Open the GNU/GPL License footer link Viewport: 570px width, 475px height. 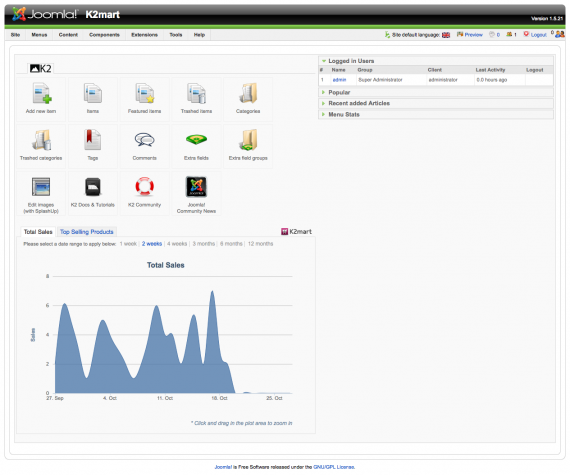(x=334, y=467)
